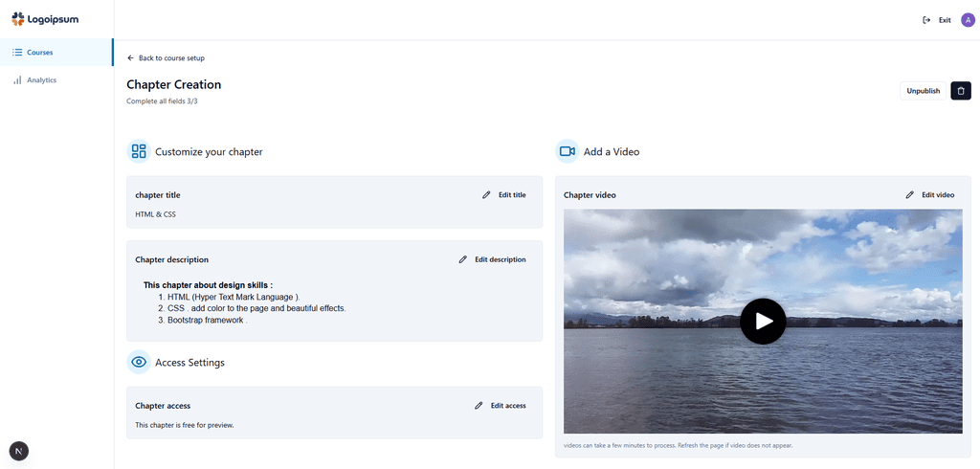Image resolution: width=980 pixels, height=469 pixels.
Task: Click 'This chapter is free for preview' text
Action: pos(185,425)
